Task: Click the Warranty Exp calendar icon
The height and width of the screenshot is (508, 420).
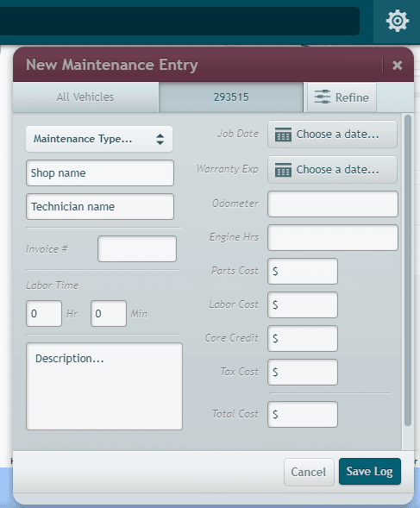Action: [x=283, y=169]
